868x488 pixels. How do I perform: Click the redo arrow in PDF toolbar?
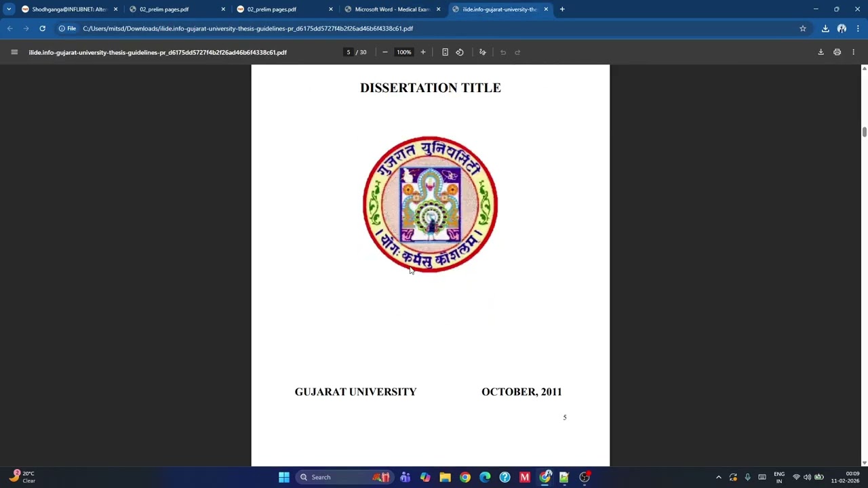pyautogui.click(x=517, y=52)
